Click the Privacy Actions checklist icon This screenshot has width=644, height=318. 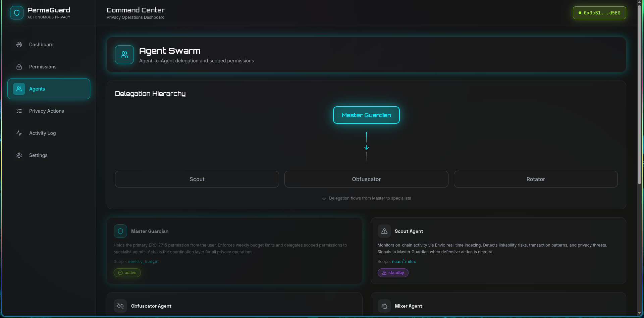tap(19, 111)
